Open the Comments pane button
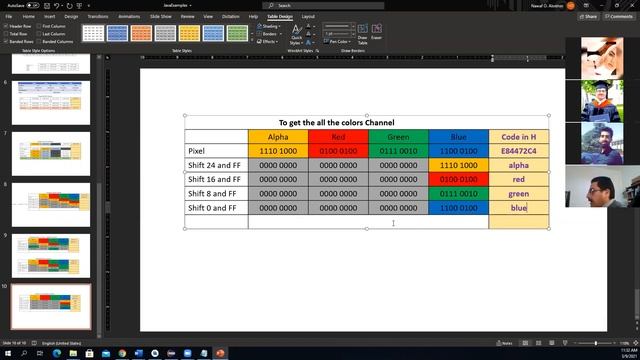This screenshot has width=640, height=360. (618, 17)
